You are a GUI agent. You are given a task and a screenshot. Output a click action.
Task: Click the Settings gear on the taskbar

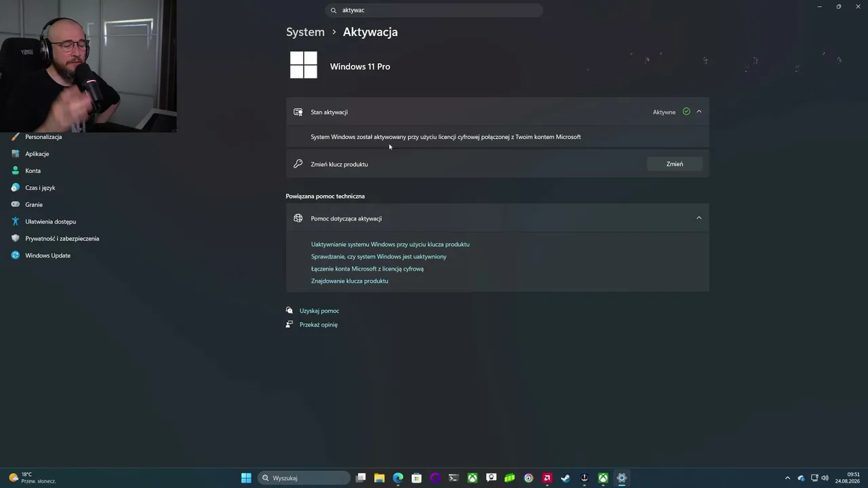[x=621, y=478]
